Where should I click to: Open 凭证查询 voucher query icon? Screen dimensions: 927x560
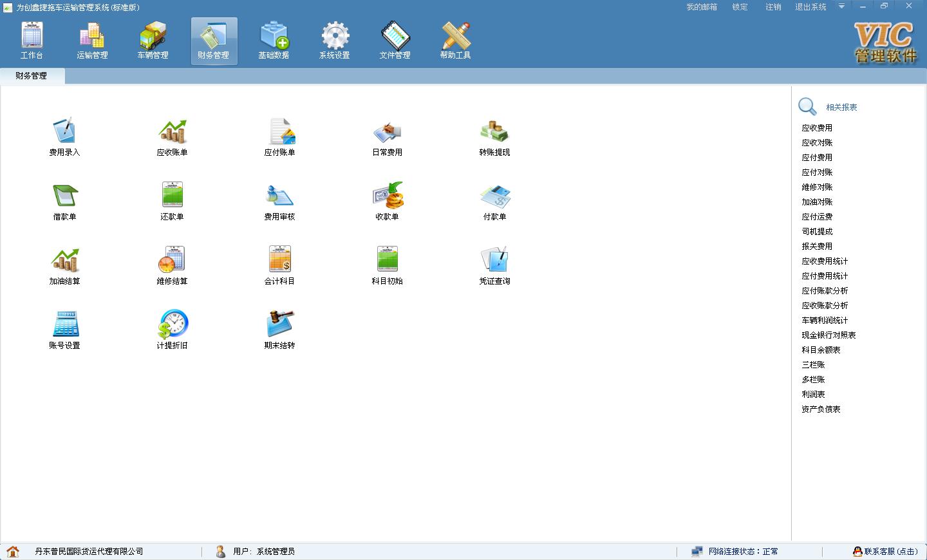point(494,266)
